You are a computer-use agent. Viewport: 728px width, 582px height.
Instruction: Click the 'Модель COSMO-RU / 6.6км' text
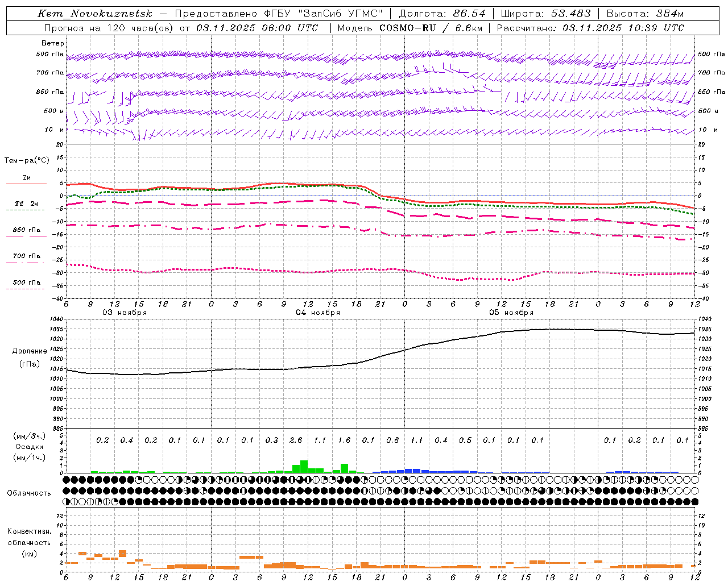tap(410, 28)
